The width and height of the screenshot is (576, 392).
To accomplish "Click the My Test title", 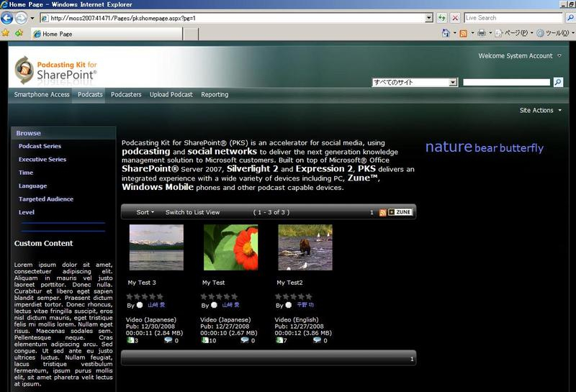I will 213,283.
